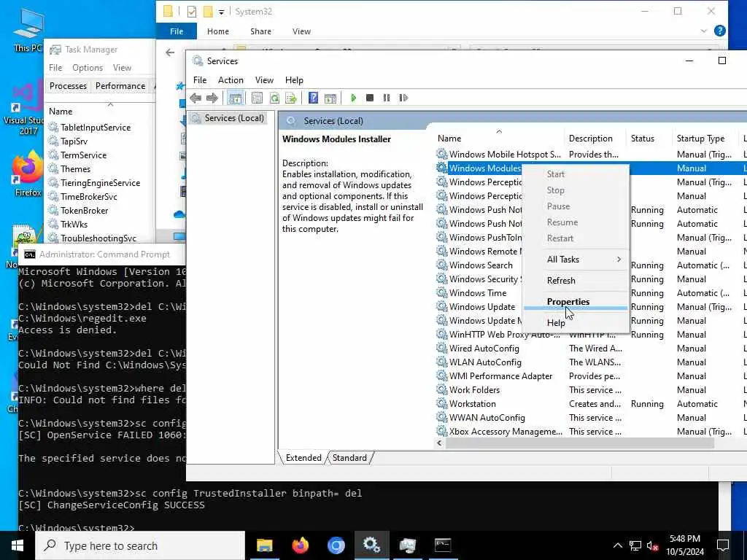Select the WWAN AutoConfig service
This screenshot has height=560, width=747.
(487, 418)
